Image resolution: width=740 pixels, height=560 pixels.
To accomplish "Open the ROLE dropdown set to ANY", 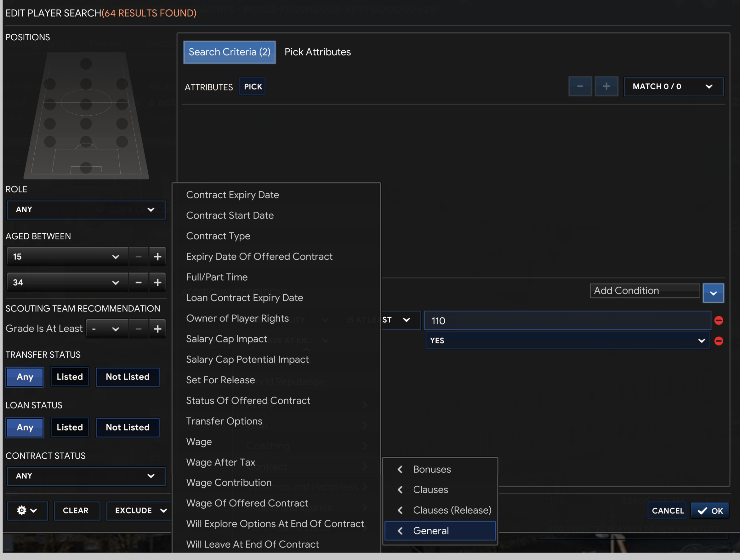I will coord(86,210).
